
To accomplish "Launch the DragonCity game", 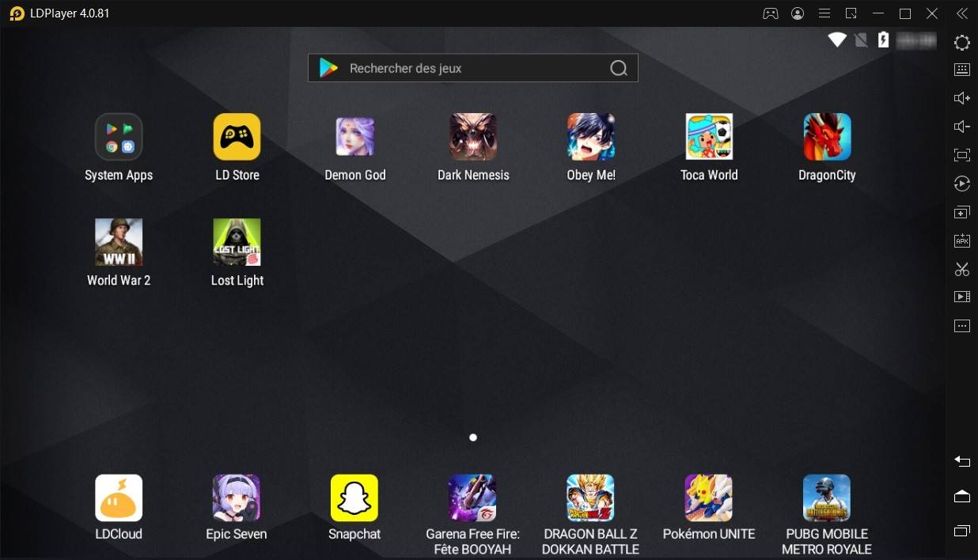I will [x=827, y=137].
